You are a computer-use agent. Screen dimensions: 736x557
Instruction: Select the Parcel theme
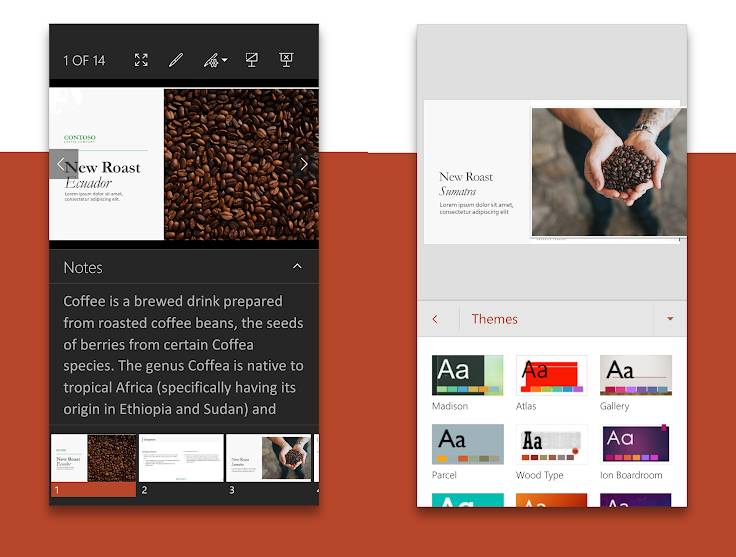(x=467, y=444)
